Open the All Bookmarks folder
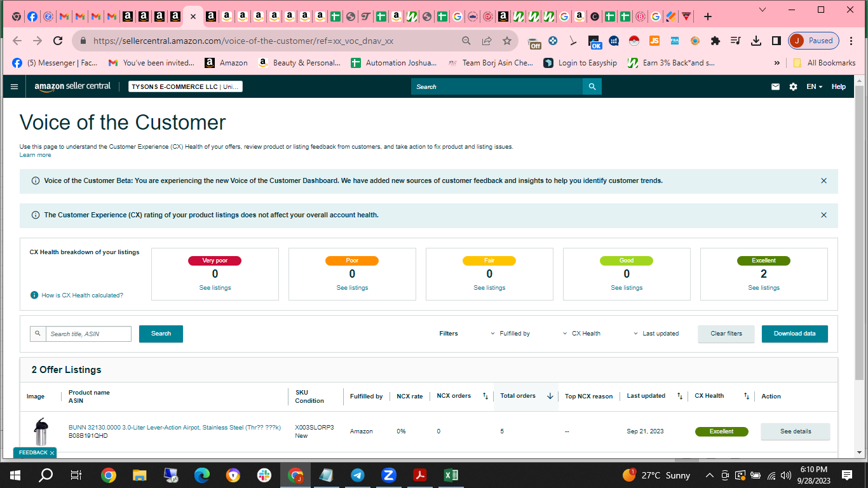Image resolution: width=868 pixels, height=488 pixels. click(824, 63)
